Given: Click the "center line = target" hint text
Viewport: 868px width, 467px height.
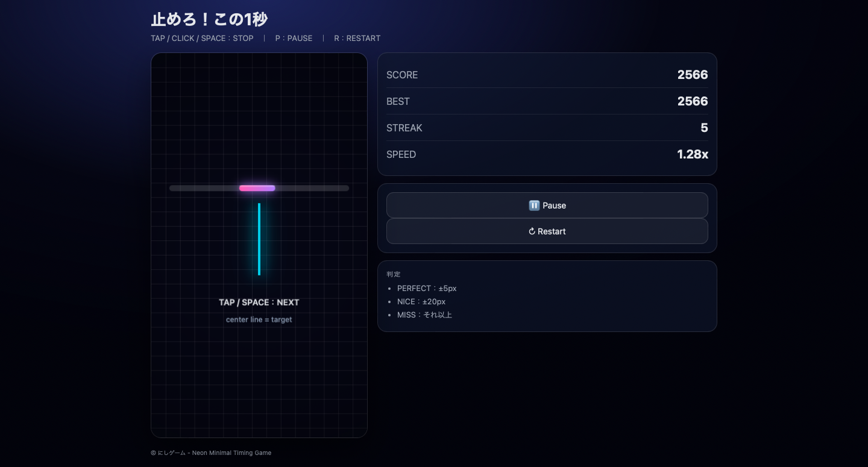Looking at the screenshot, I should (259, 319).
